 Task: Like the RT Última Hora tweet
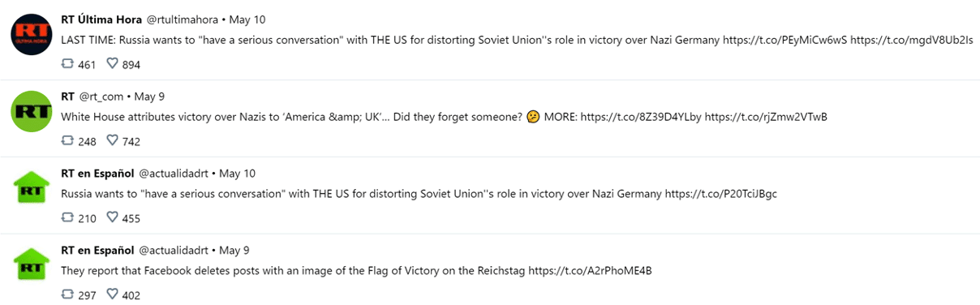tap(113, 64)
